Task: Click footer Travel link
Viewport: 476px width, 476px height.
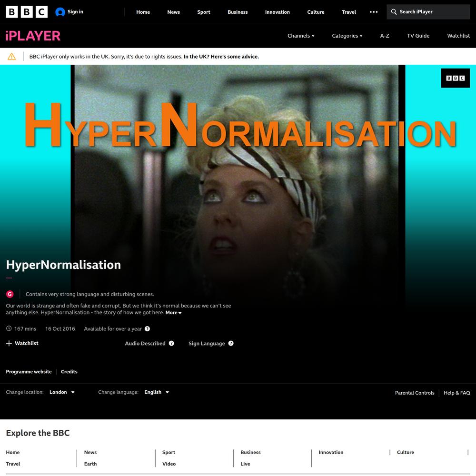Action: [x=13, y=464]
